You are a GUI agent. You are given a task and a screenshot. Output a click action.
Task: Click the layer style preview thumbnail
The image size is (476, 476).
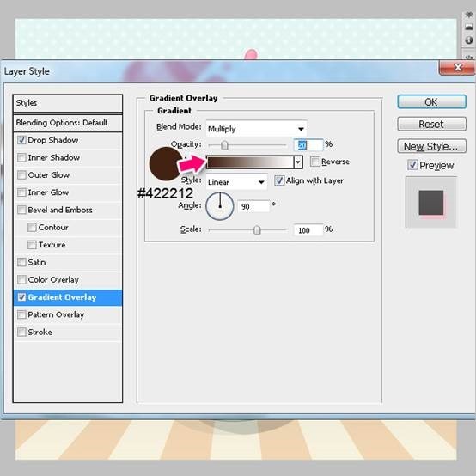tap(431, 202)
